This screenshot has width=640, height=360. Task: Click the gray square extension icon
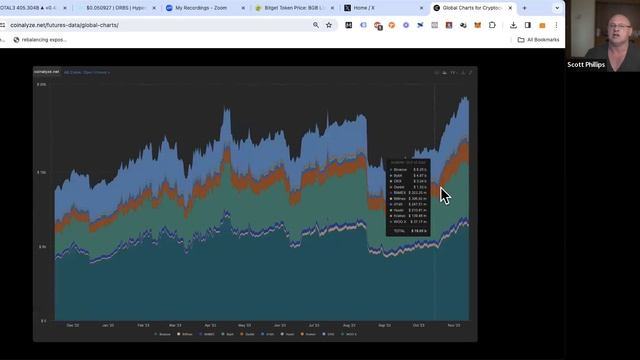point(434,25)
